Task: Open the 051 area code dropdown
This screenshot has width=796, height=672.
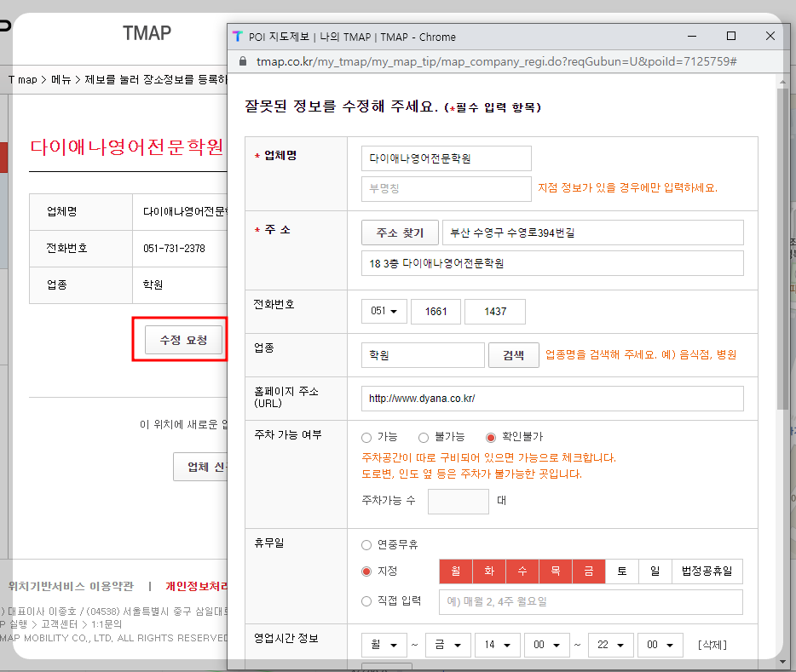Action: 384,312
